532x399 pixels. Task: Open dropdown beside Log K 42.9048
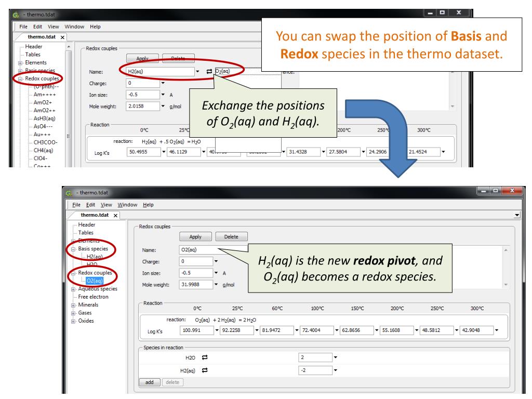tap(496, 330)
